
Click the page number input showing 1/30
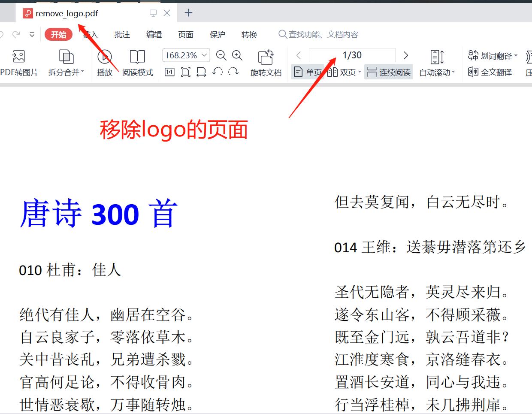tap(352, 55)
